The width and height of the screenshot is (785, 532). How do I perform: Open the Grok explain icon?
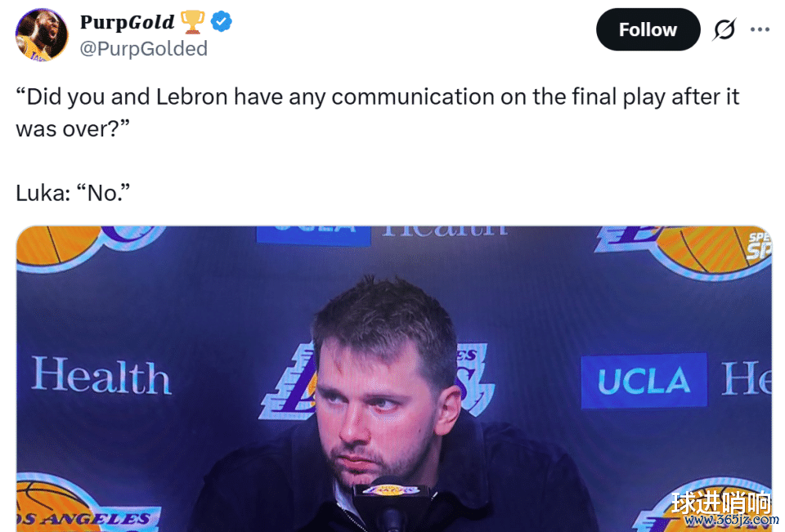coord(724,30)
